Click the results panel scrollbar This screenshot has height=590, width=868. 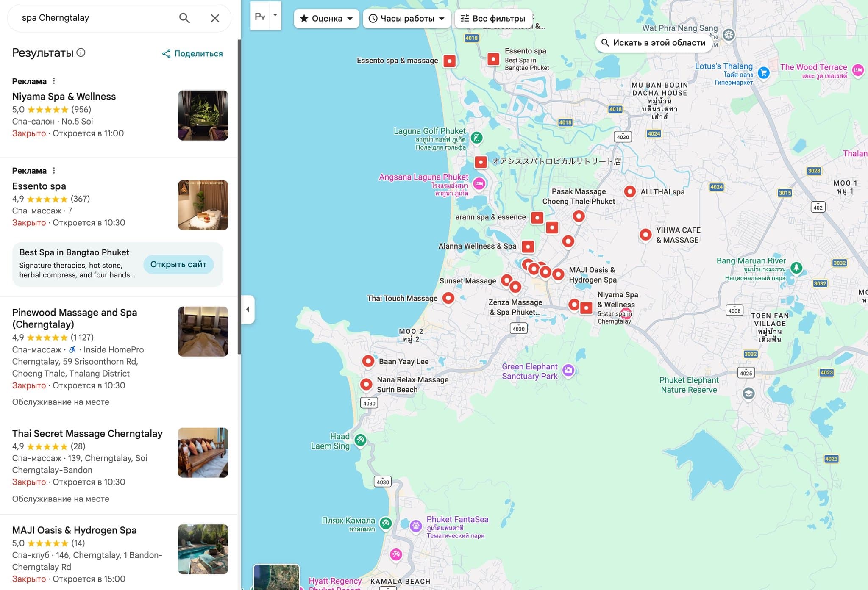(x=239, y=197)
